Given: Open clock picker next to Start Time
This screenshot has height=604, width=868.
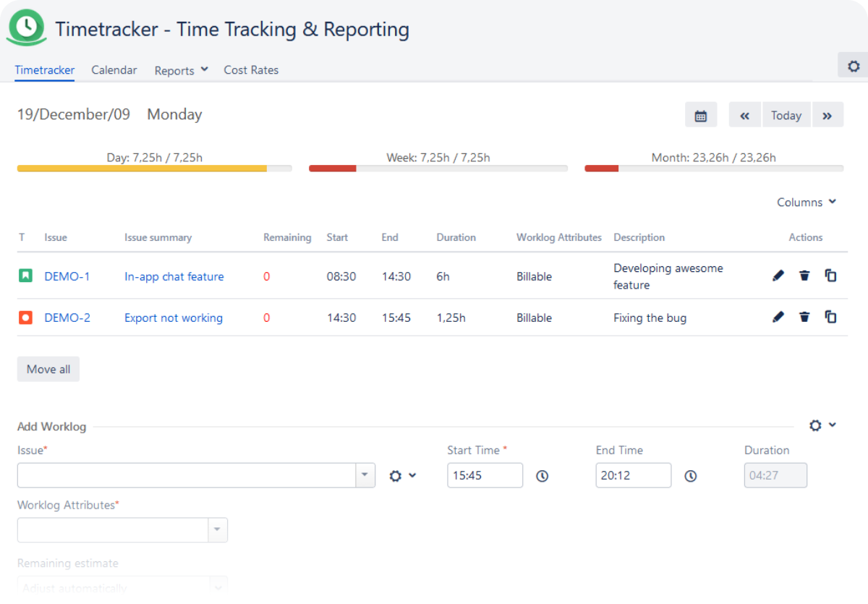Looking at the screenshot, I should pyautogui.click(x=542, y=476).
